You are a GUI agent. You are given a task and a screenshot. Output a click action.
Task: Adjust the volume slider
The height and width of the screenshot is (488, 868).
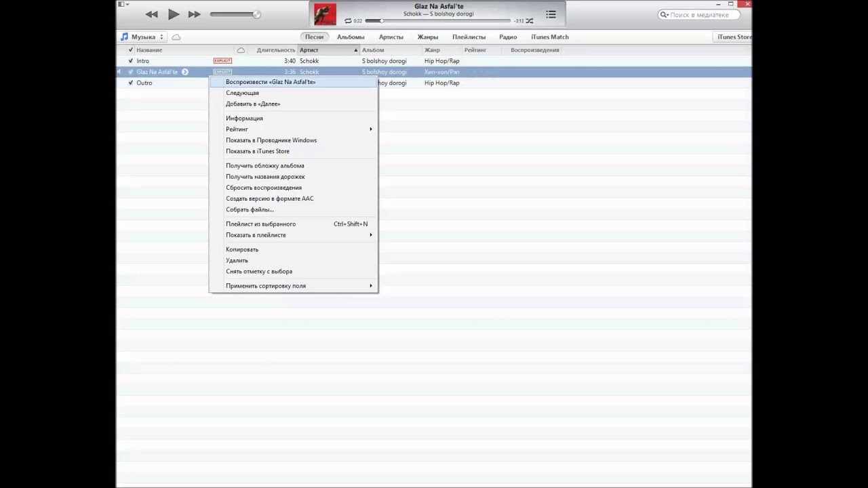pyautogui.click(x=235, y=14)
